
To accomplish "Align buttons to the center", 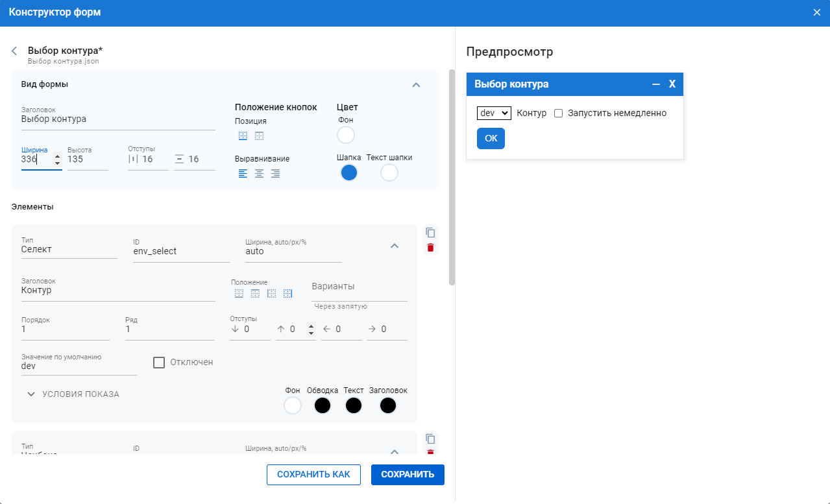I will click(259, 173).
